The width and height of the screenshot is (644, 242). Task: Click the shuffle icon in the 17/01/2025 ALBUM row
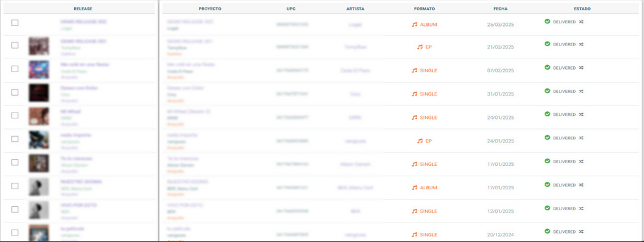(x=581, y=185)
